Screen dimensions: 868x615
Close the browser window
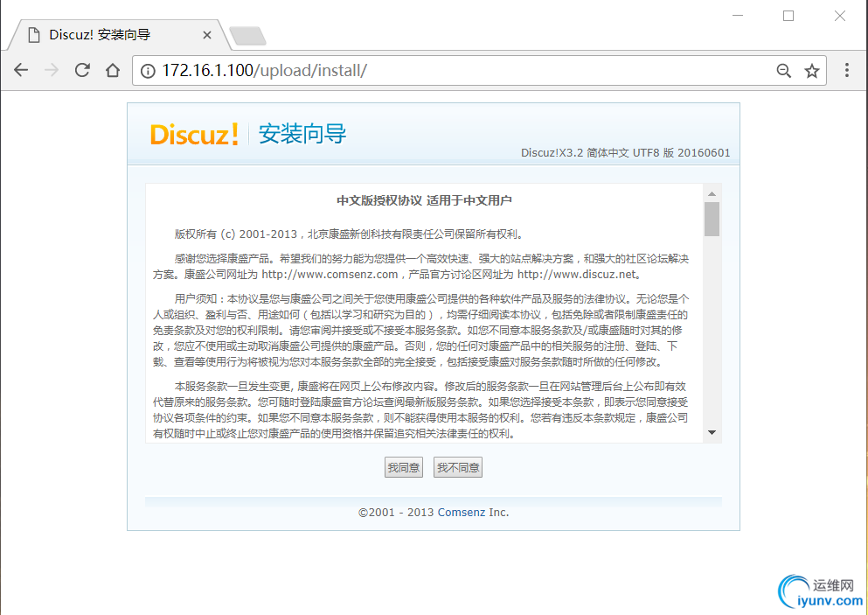tap(840, 16)
